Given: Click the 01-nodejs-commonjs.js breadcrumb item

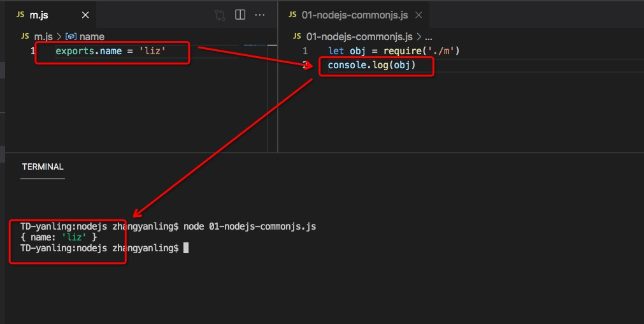Looking at the screenshot, I should pyautogui.click(x=359, y=36).
